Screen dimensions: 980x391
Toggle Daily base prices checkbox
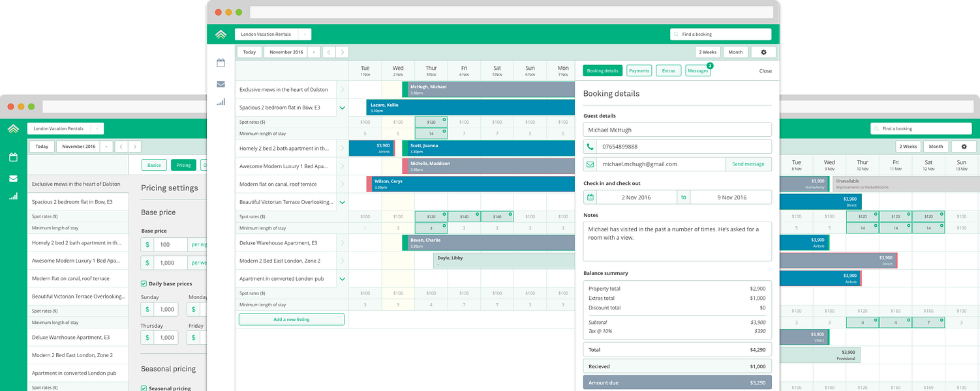(144, 283)
